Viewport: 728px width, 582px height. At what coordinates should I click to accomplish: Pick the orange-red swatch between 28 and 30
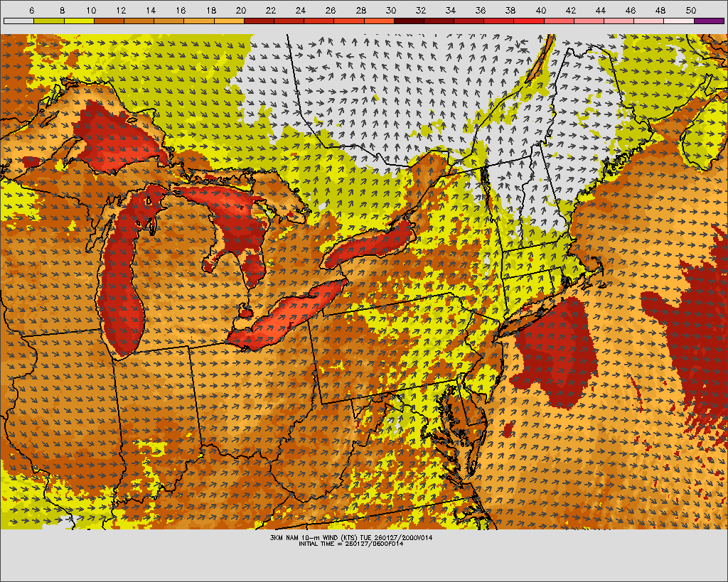[x=379, y=21]
